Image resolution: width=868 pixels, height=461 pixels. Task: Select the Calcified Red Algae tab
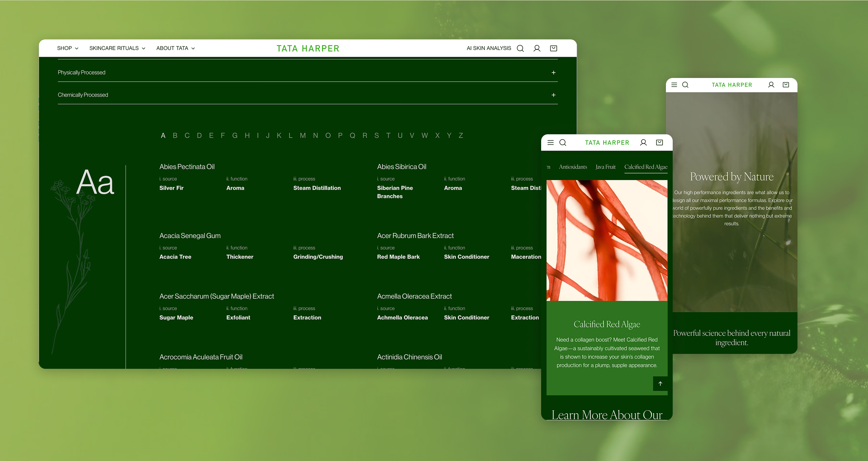click(646, 167)
